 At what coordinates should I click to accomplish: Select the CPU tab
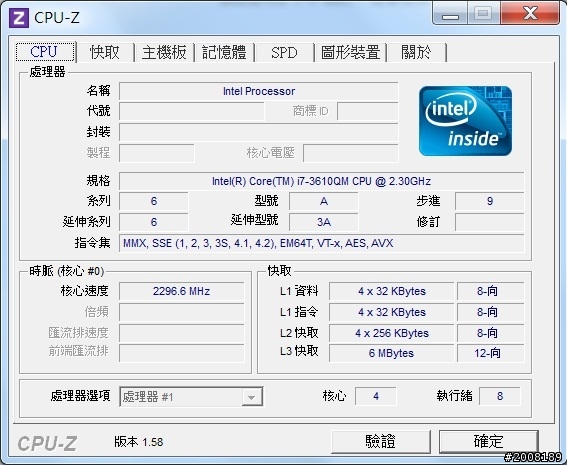[x=45, y=52]
